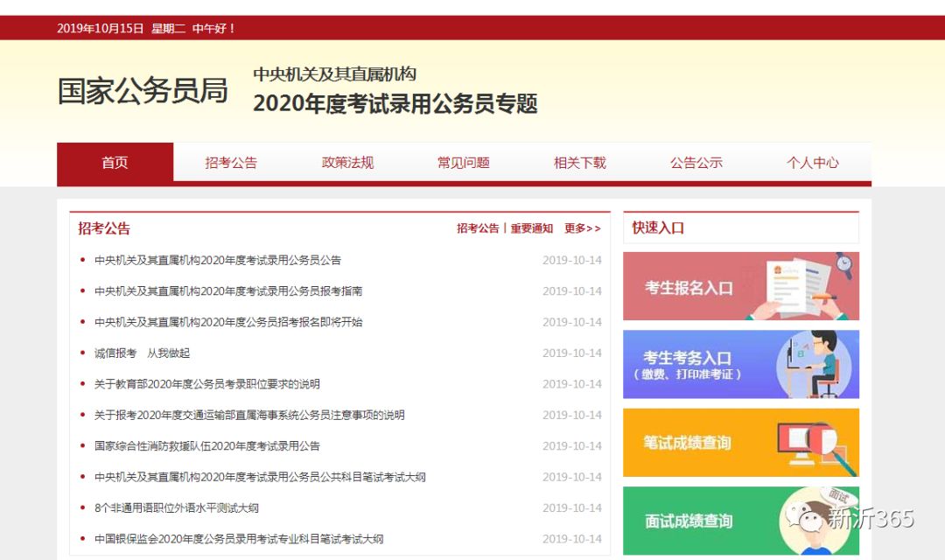The width and height of the screenshot is (945, 560).
Task: Click the 招考公告 filter link beside 重要通知
Action: click(x=478, y=228)
